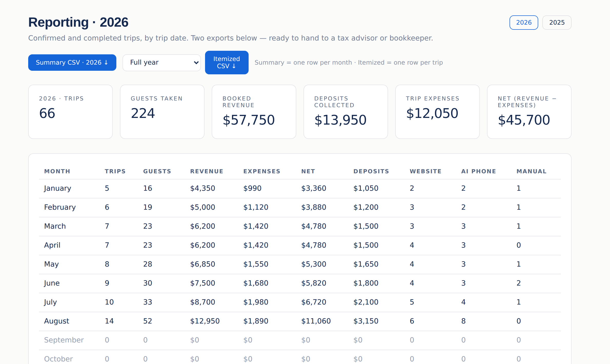Click June deposits $1,800
Screen dimensions: 610x364
(366, 283)
